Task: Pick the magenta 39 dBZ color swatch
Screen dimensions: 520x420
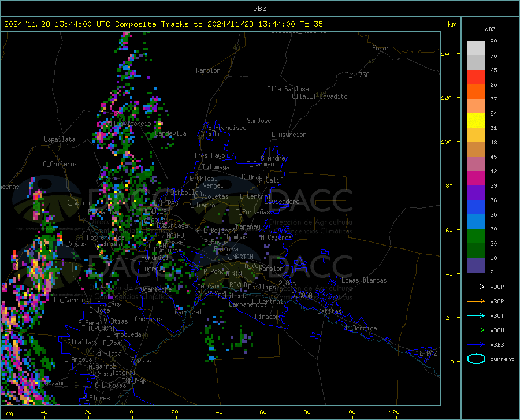Action: pyautogui.click(x=476, y=179)
